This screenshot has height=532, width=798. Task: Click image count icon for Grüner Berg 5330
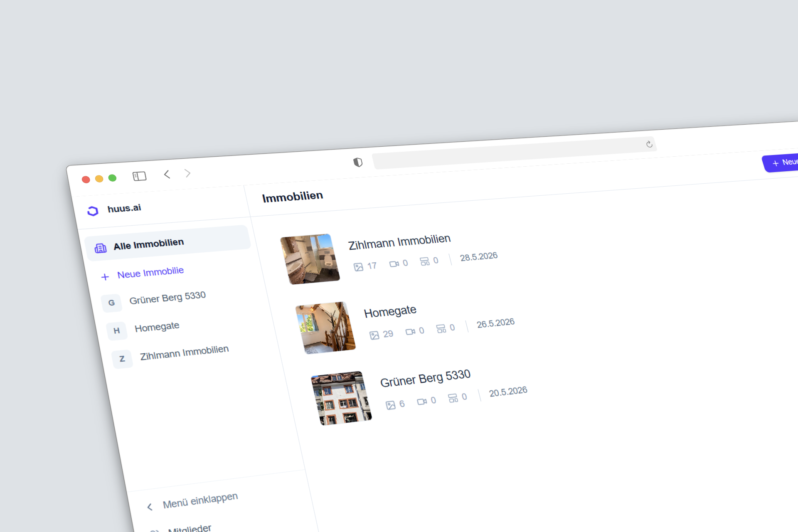[x=391, y=405]
